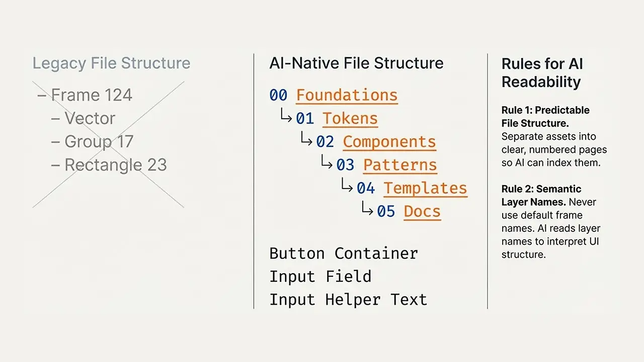Click the arrow icon before 04 Templates

(x=347, y=186)
